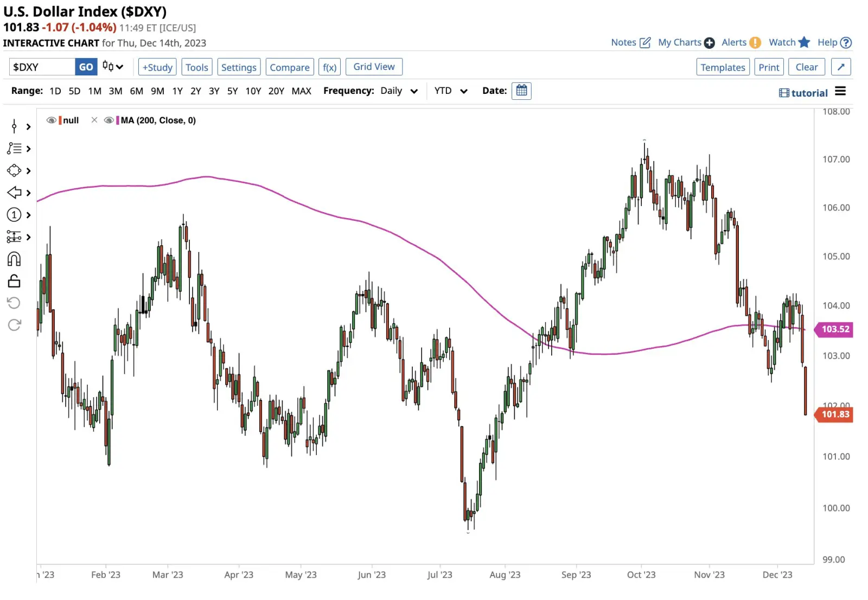Image resolution: width=868 pixels, height=600 pixels.
Task: Toggle visibility eye for MA 200 study
Action: pyautogui.click(x=108, y=120)
